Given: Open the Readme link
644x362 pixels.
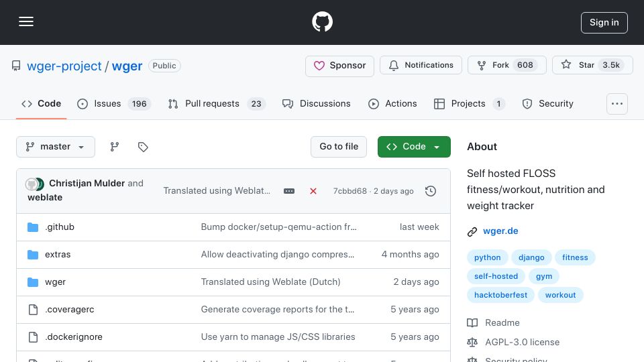Looking at the screenshot, I should point(493,323).
